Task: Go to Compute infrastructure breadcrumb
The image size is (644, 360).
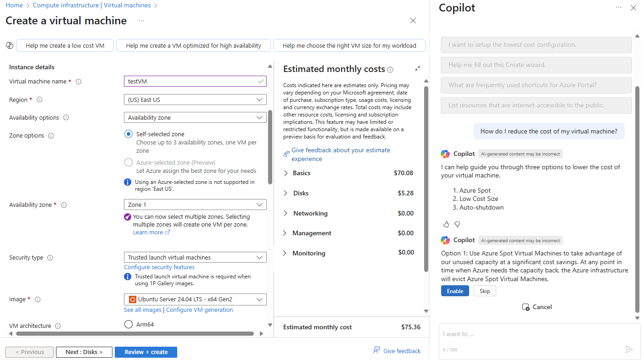Action: (92, 5)
